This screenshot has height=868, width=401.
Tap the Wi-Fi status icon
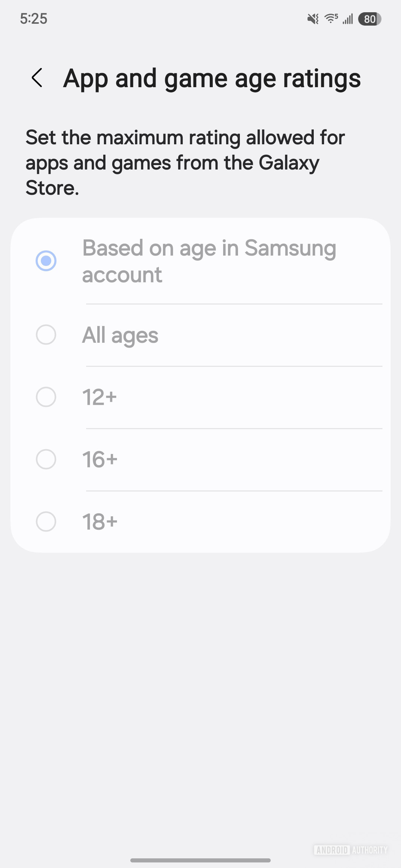pyautogui.click(x=331, y=18)
